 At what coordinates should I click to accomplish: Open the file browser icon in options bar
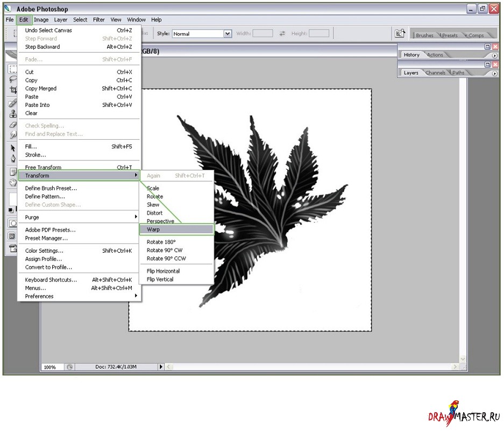tap(400, 33)
